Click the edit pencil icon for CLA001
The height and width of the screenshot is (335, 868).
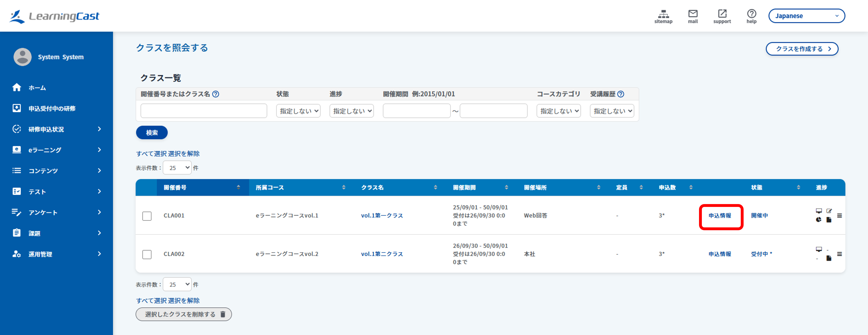(829, 211)
